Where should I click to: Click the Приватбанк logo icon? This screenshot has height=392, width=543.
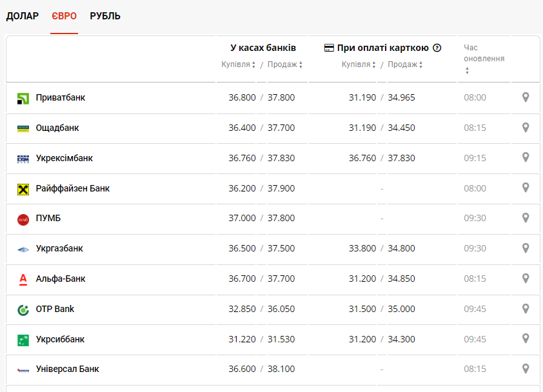click(x=23, y=98)
